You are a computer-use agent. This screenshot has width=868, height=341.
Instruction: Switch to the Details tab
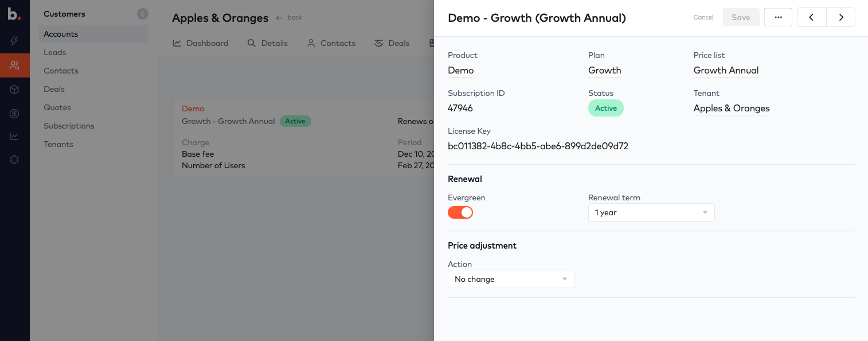(268, 43)
